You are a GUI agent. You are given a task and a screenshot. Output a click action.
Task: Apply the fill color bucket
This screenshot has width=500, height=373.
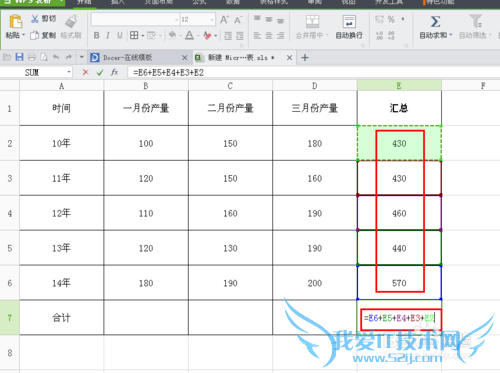[172, 35]
